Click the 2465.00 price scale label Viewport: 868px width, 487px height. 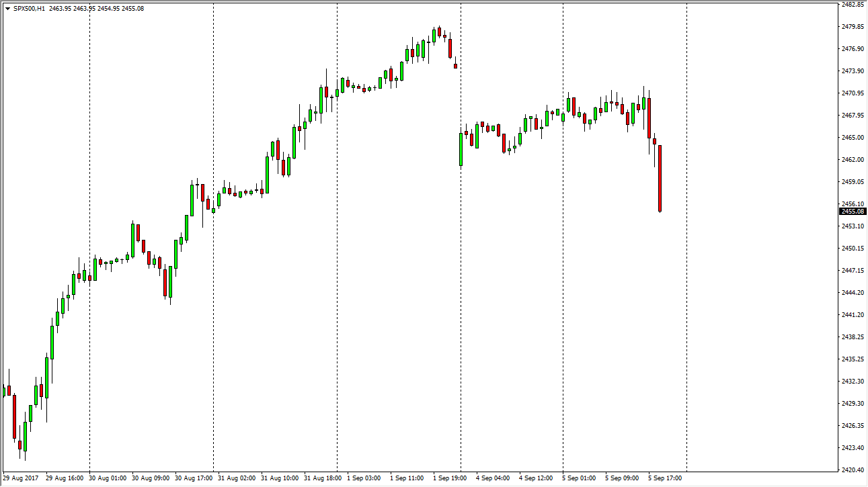point(852,138)
